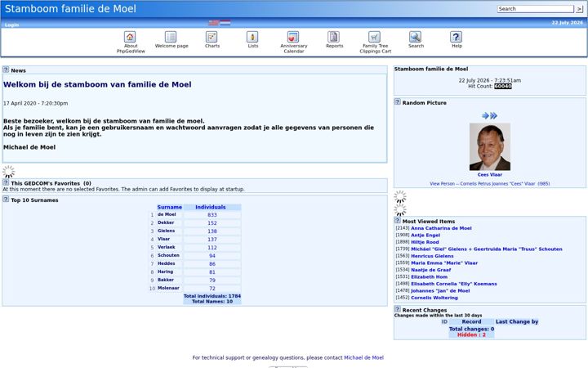This screenshot has height=368, width=588.
Task: Open Elisabeth Cornelia Elly Koemans record
Action: [x=454, y=284]
